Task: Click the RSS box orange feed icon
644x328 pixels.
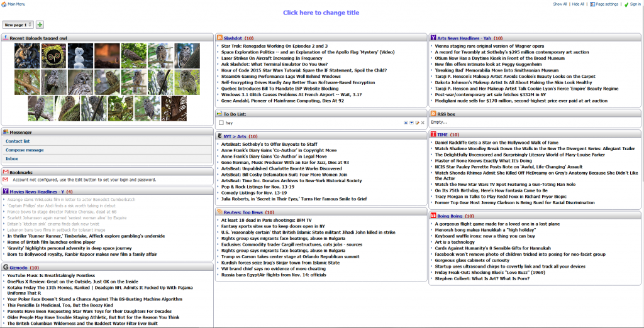Action: click(433, 114)
